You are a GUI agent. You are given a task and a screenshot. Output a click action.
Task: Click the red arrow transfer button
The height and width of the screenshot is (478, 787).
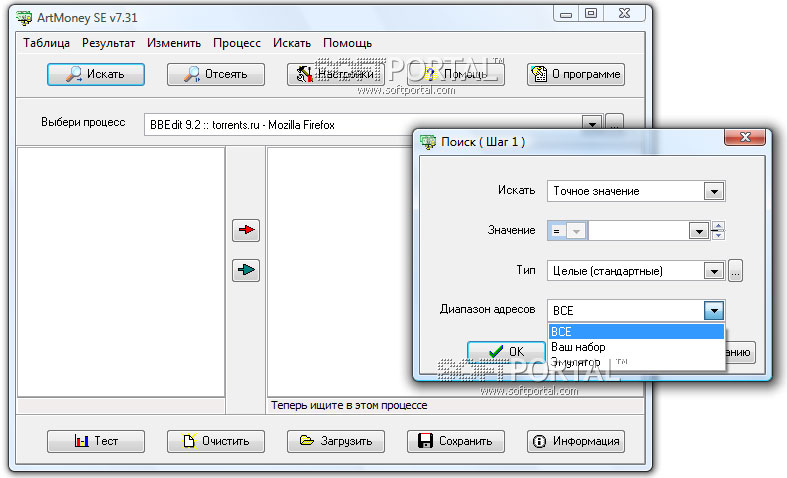[x=246, y=230]
